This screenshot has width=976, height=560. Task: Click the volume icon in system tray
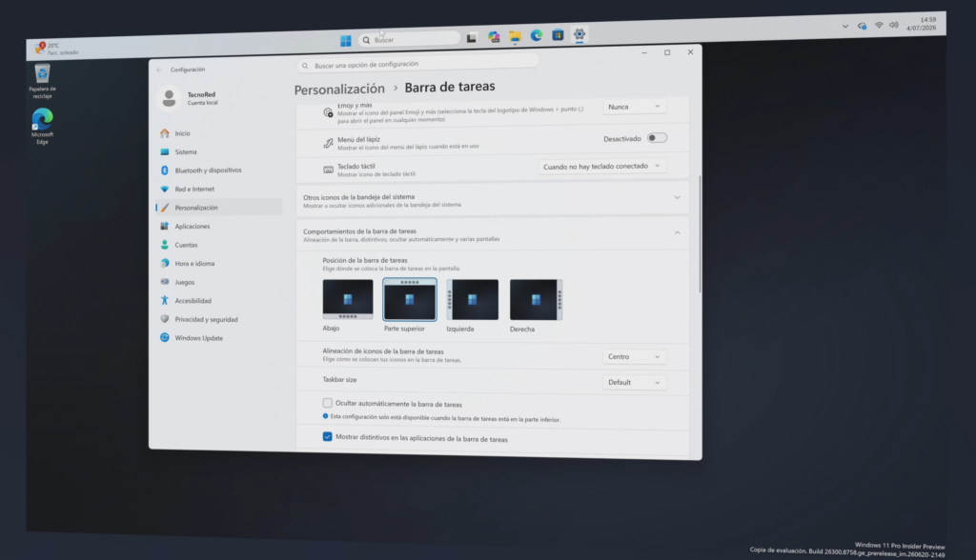(894, 25)
